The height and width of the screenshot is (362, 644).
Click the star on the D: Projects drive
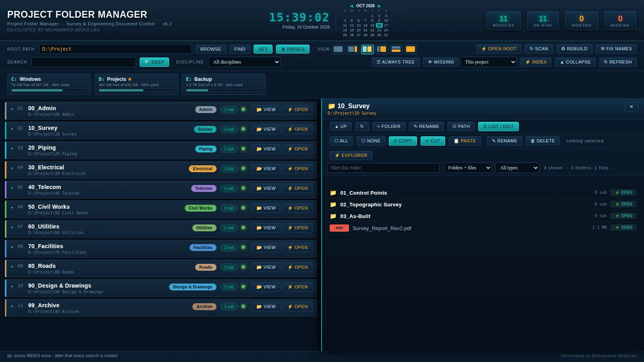coord(130,79)
